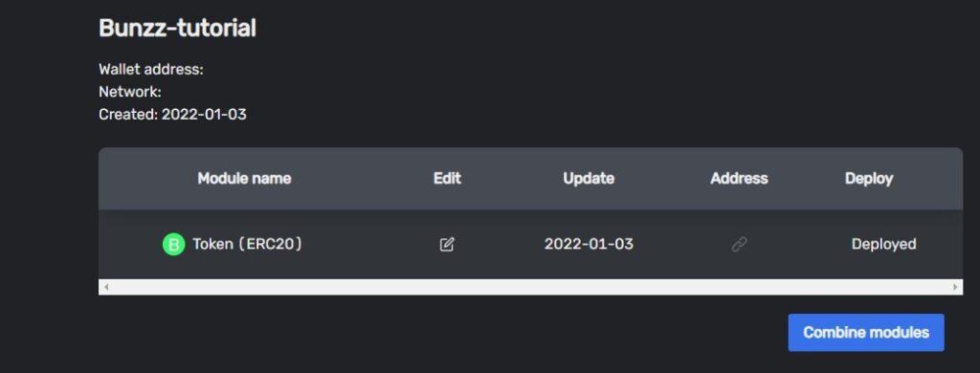Click the Combine modules button
The height and width of the screenshot is (373, 980).
(x=865, y=333)
